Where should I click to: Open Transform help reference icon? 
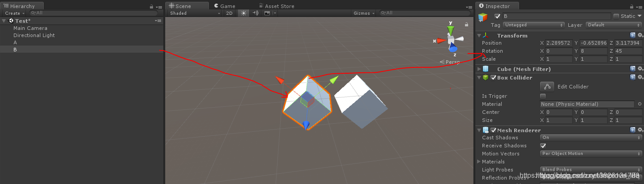click(633, 35)
